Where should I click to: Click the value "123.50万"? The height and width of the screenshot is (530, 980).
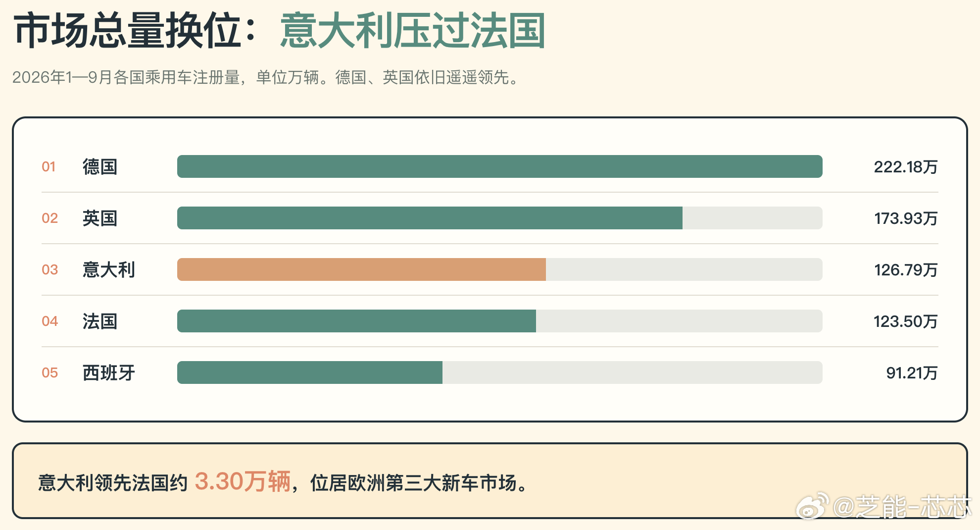coord(906,321)
